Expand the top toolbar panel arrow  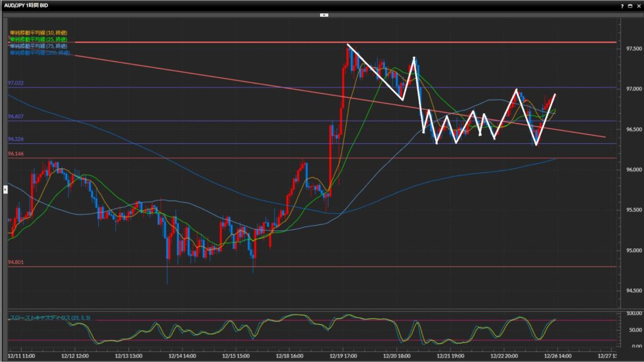click(x=323, y=14)
